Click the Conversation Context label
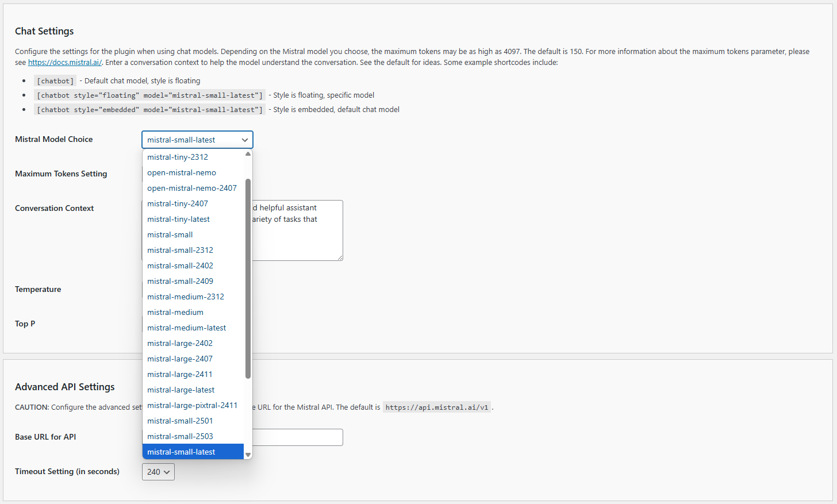The width and height of the screenshot is (837, 504). tap(55, 208)
